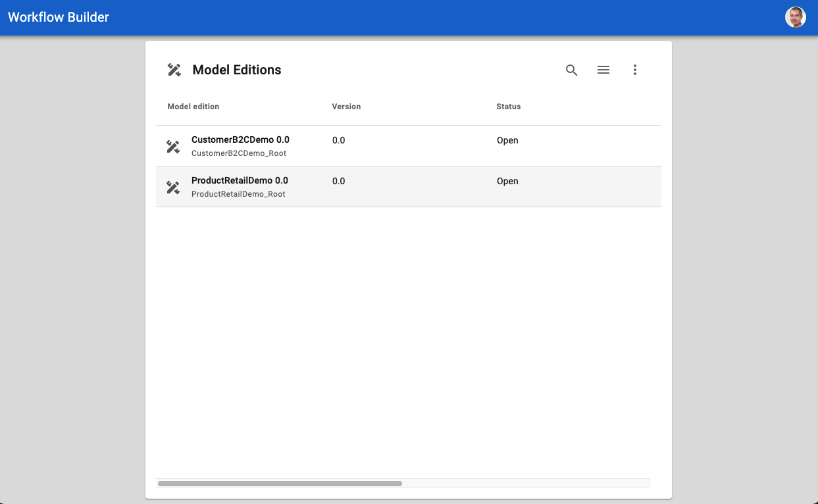The image size is (818, 504).
Task: Open the CustomerB2CDemo 0.0 edition
Action: (x=240, y=139)
